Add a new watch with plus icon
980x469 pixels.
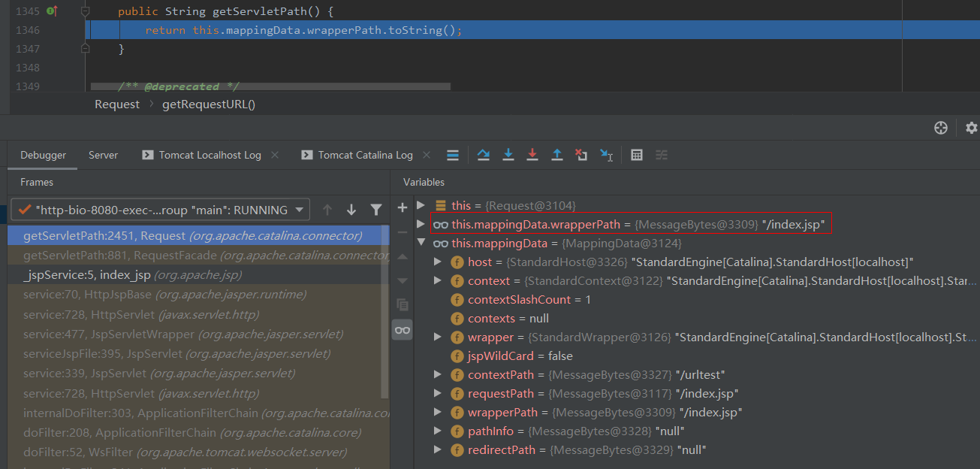point(403,207)
